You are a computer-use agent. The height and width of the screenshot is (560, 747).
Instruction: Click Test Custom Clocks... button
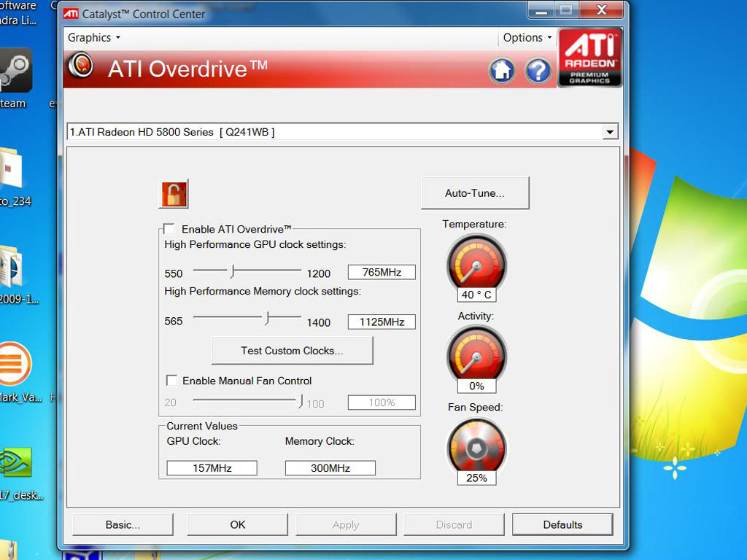click(292, 351)
